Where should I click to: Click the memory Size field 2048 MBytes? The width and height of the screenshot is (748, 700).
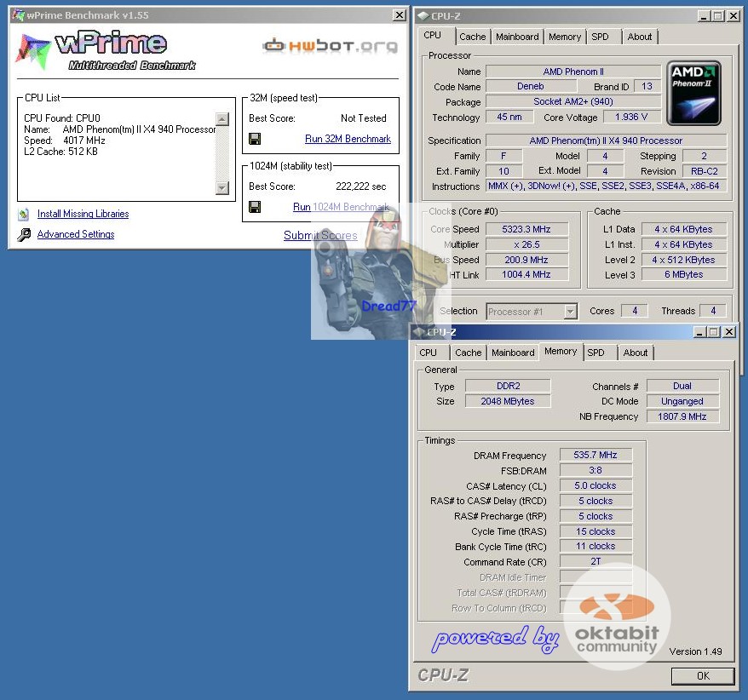pyautogui.click(x=508, y=401)
